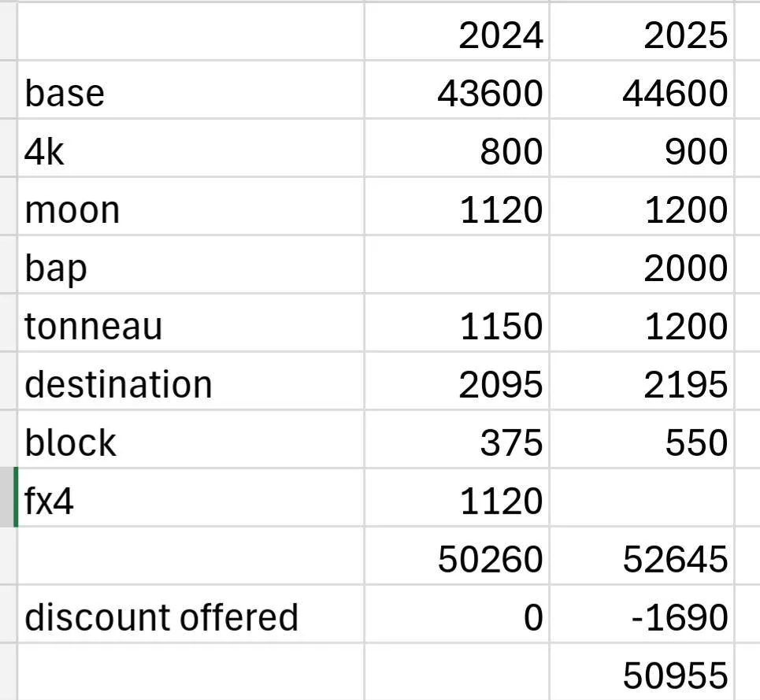Select the 2195 destination value cell
This screenshot has width=760, height=700.
pyautogui.click(x=642, y=381)
